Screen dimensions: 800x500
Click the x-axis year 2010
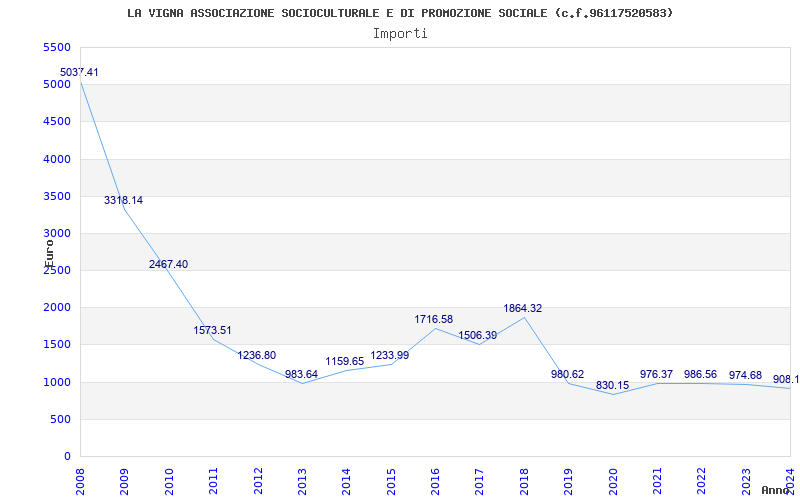tap(169, 482)
